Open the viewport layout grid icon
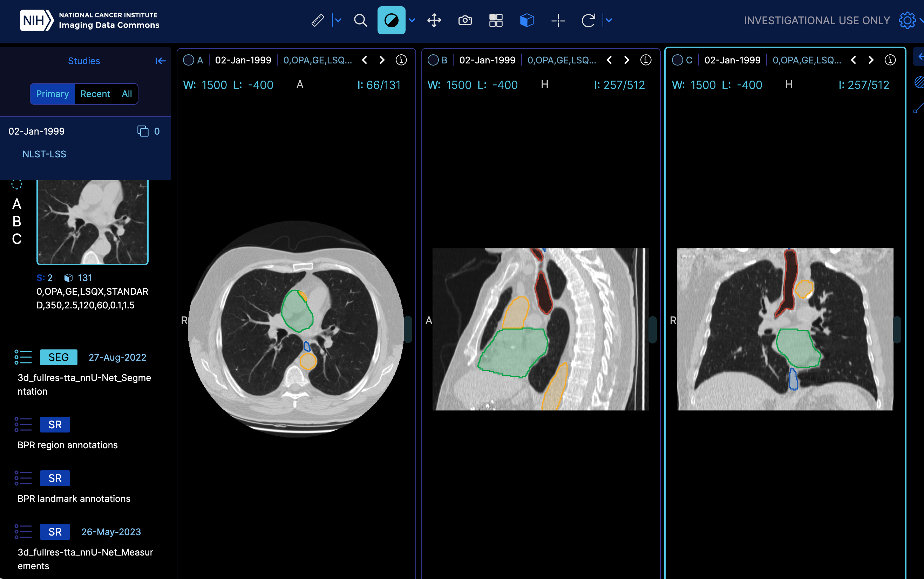Screen dimensions: 924x579 coord(496,20)
